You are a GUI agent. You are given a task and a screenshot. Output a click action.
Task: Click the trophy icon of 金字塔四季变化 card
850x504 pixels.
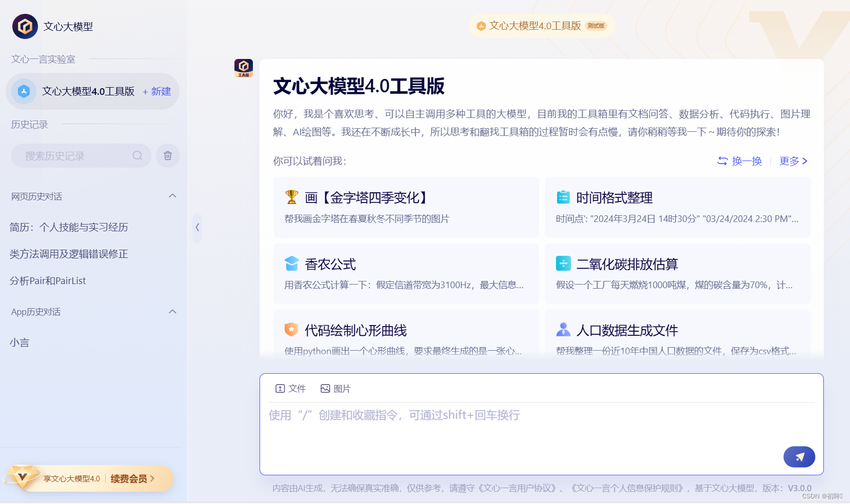[291, 197]
